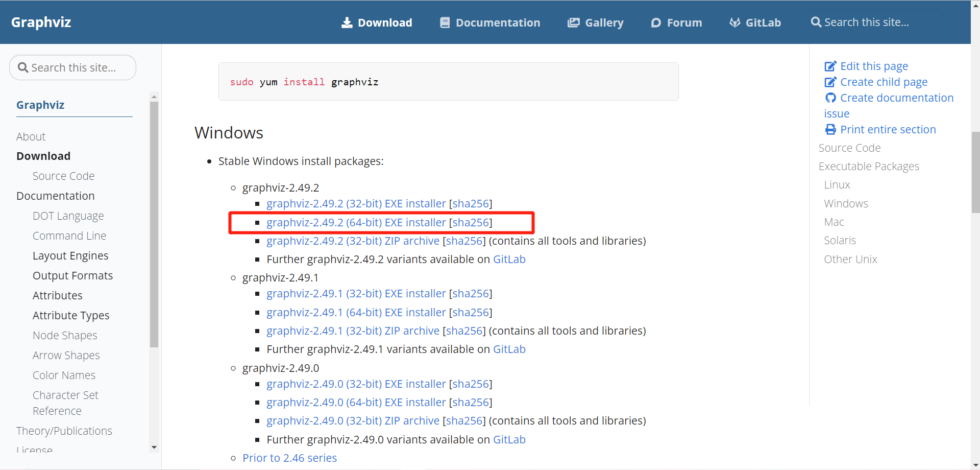Click the Forum chat bubble icon
Image resolution: width=980 pixels, height=470 pixels.
pos(656,22)
